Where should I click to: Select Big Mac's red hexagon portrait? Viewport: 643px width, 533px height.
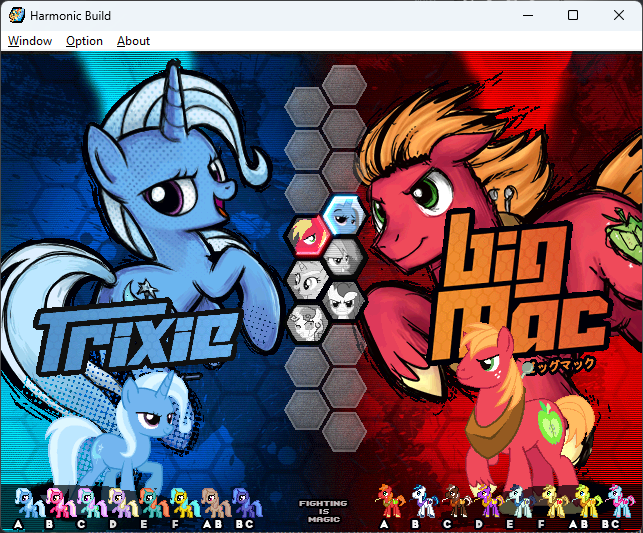point(308,237)
